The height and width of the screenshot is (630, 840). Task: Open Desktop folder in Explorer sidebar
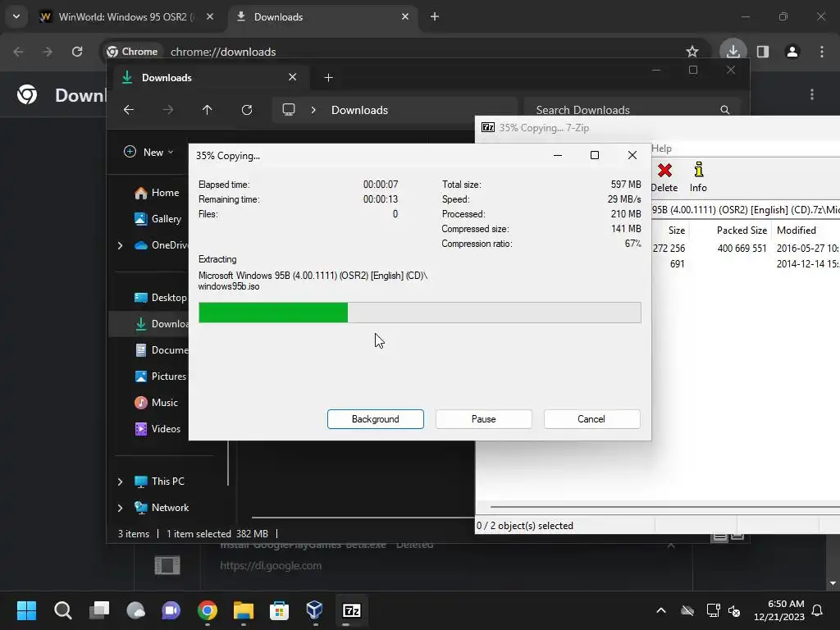(160, 297)
